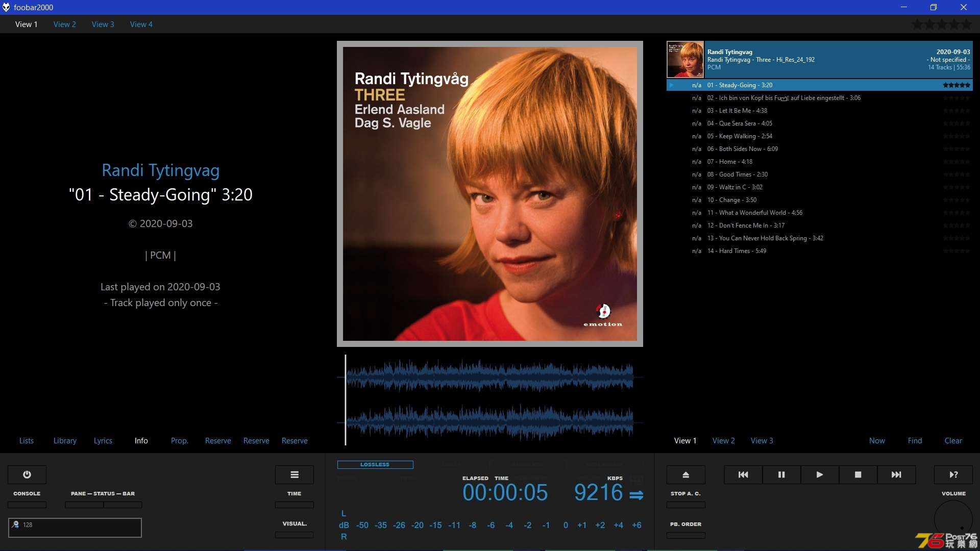Switch to top View 2 tab
Viewport: 980px width, 551px height.
65,24
